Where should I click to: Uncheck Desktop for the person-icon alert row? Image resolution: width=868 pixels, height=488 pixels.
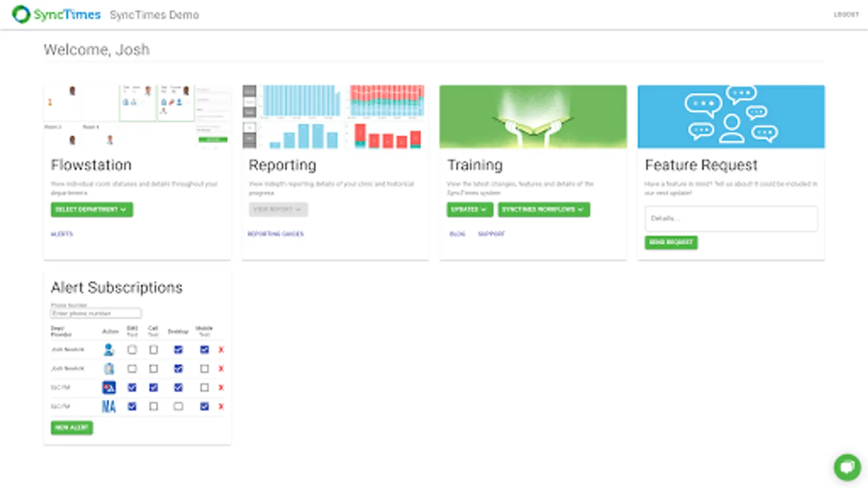[x=178, y=350]
